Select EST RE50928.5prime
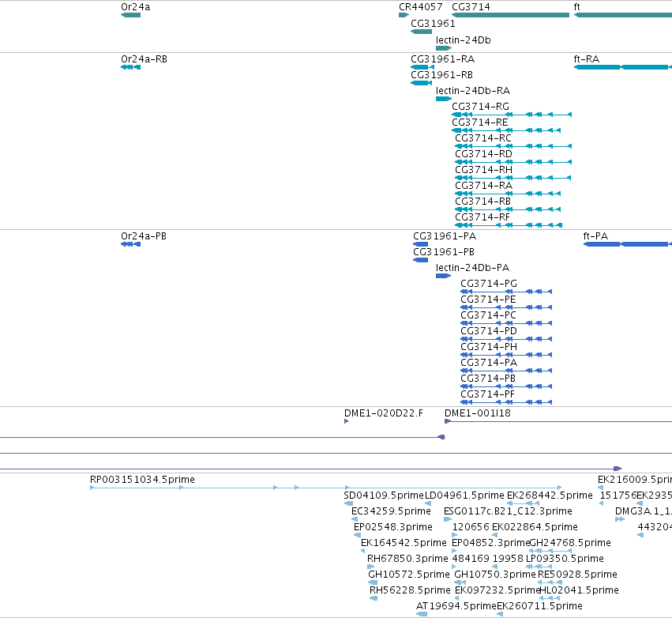The image size is (672, 618). click(x=550, y=582)
